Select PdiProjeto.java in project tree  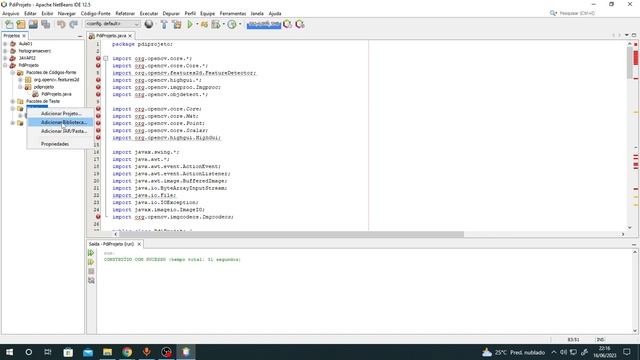pos(56,94)
